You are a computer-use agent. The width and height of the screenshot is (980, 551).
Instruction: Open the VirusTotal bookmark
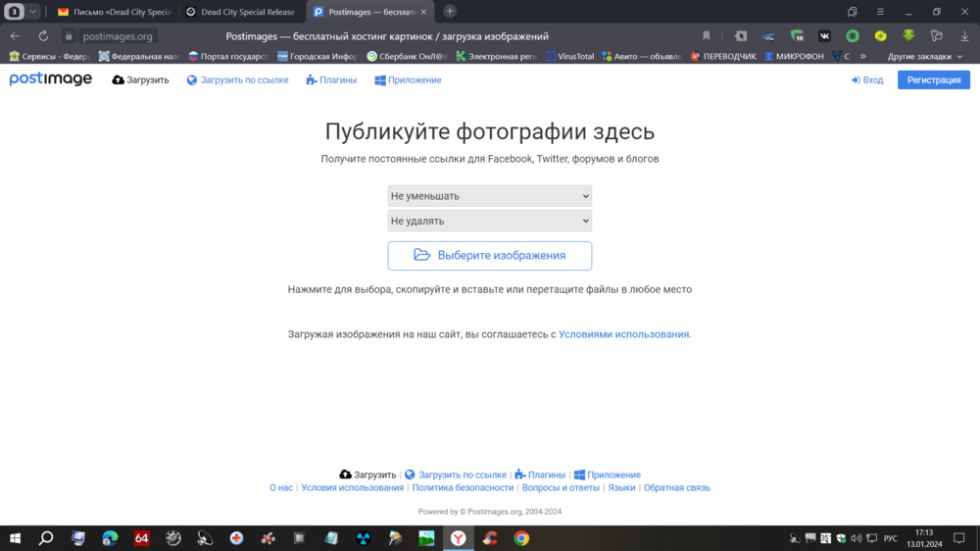tap(570, 56)
